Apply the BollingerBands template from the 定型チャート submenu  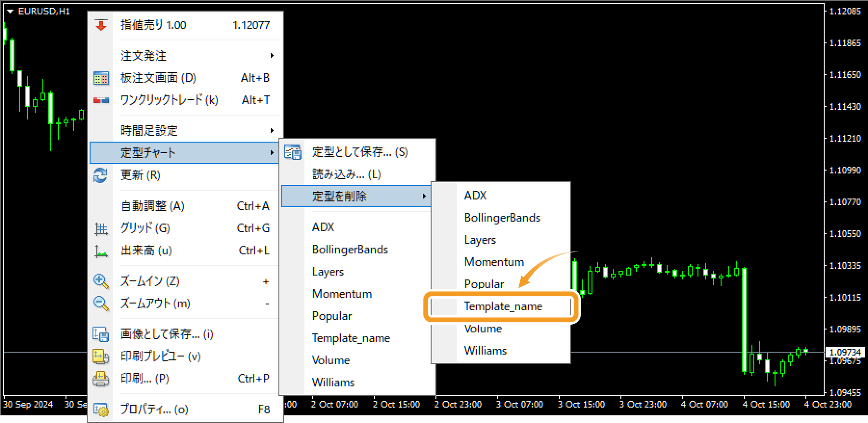click(350, 250)
